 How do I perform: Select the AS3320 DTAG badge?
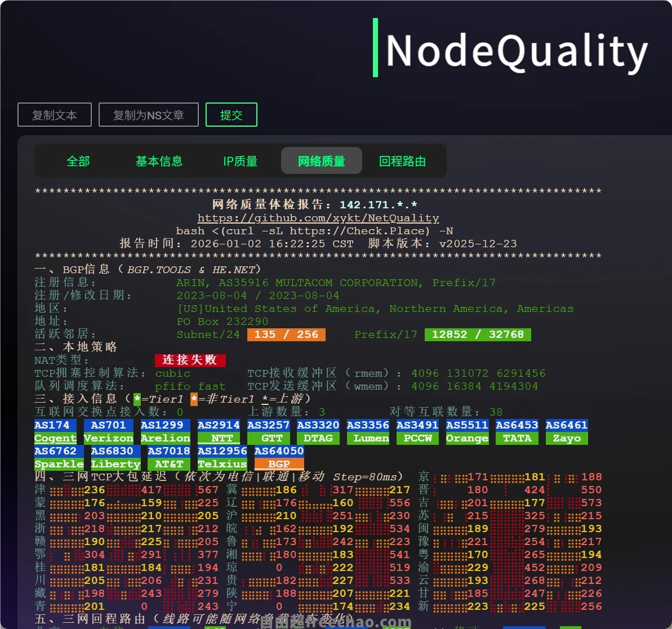(x=318, y=431)
